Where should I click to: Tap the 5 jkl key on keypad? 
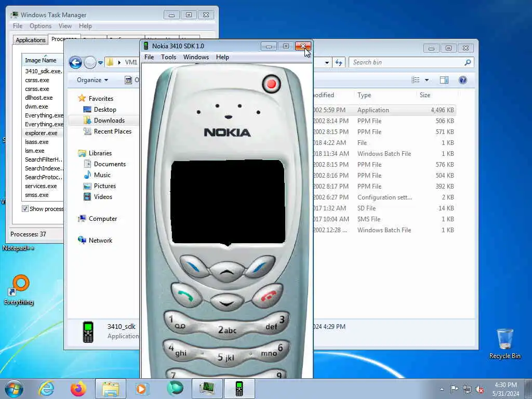tap(227, 357)
